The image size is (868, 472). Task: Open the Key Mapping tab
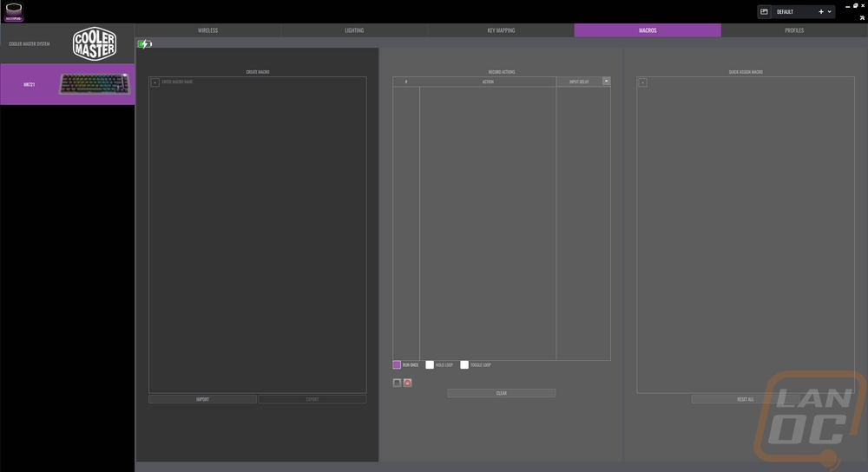[x=501, y=30]
